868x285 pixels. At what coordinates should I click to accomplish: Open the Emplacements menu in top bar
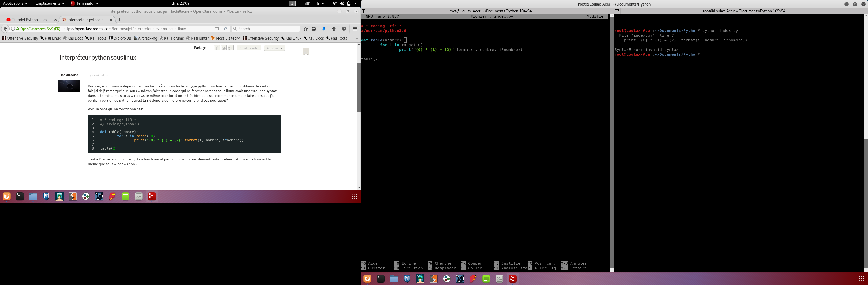tap(50, 3)
